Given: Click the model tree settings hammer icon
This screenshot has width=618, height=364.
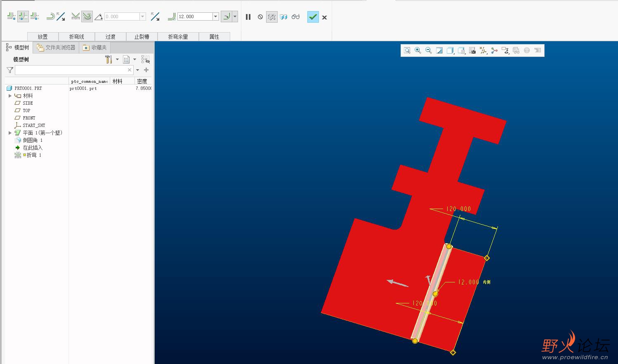Looking at the screenshot, I should click(109, 59).
